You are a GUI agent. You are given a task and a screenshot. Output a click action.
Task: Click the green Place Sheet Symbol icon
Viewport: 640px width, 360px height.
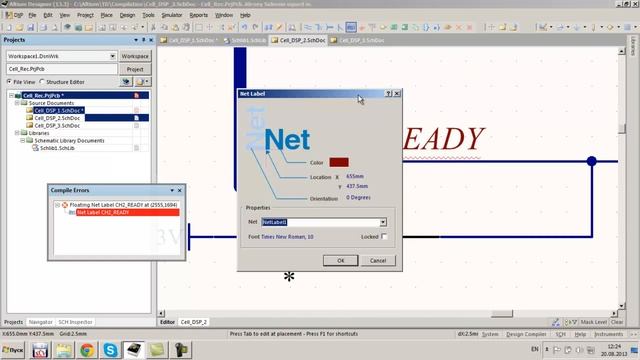(394, 27)
